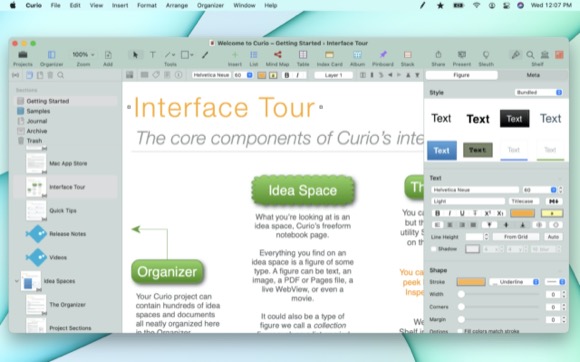Toggle Italic in the format bar

coord(298,75)
